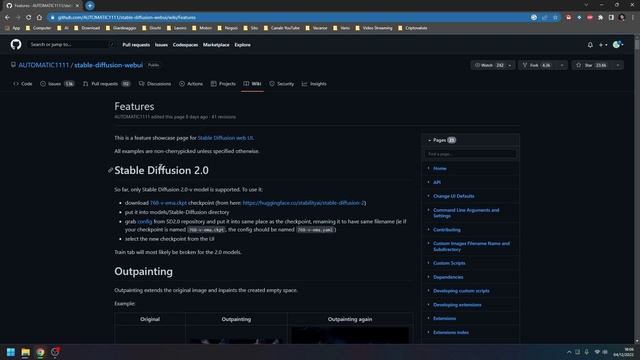Viewport: 640px width, 360px height.
Task: Open the config link
Action: point(144,222)
